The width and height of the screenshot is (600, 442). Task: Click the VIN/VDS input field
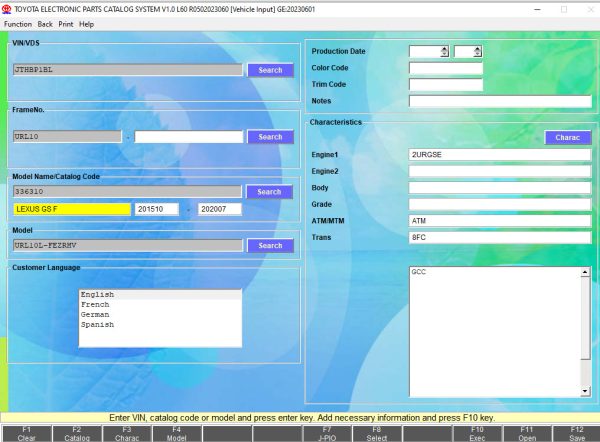(x=128, y=70)
